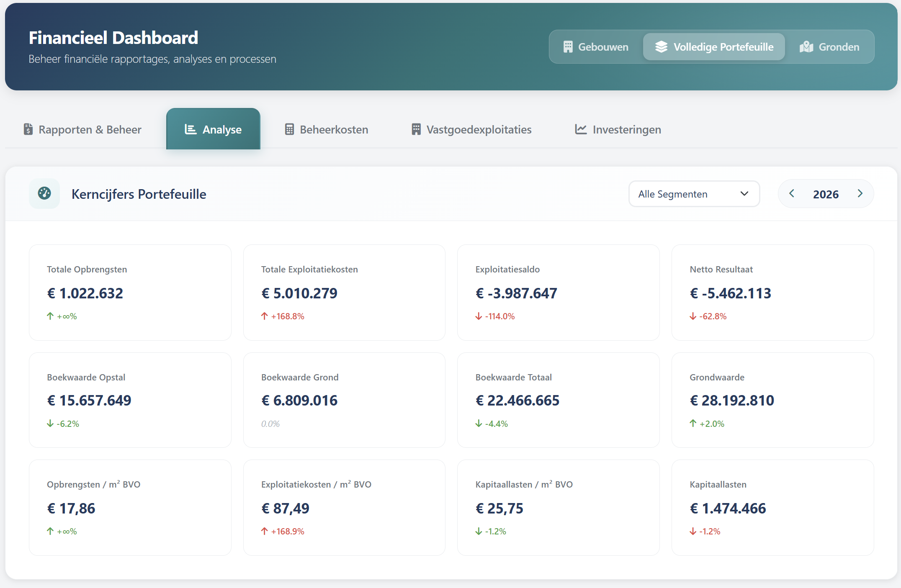Click the year 2026 label
Screen dimensions: 901x588
tap(826, 193)
